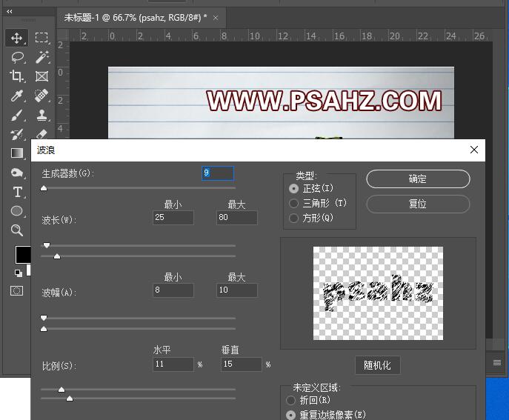Close the 未标题-1 document tab
The width and height of the screenshot is (509, 420).
click(x=216, y=18)
